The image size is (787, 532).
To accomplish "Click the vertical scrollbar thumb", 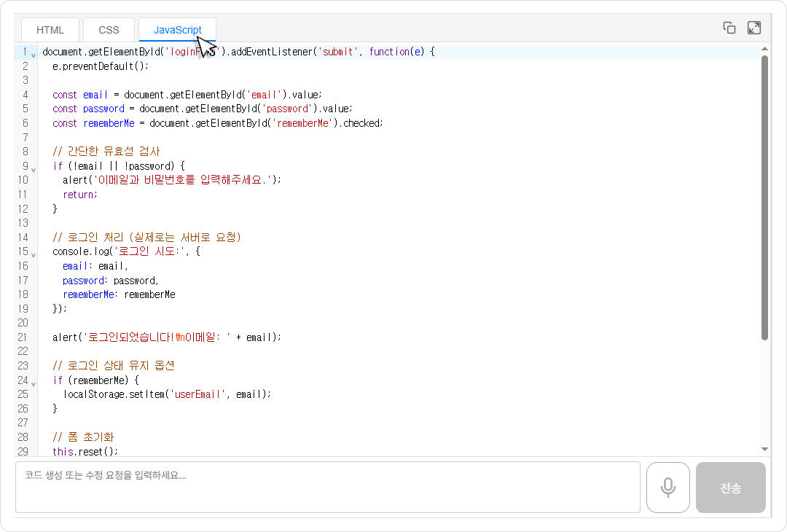I will (764, 197).
